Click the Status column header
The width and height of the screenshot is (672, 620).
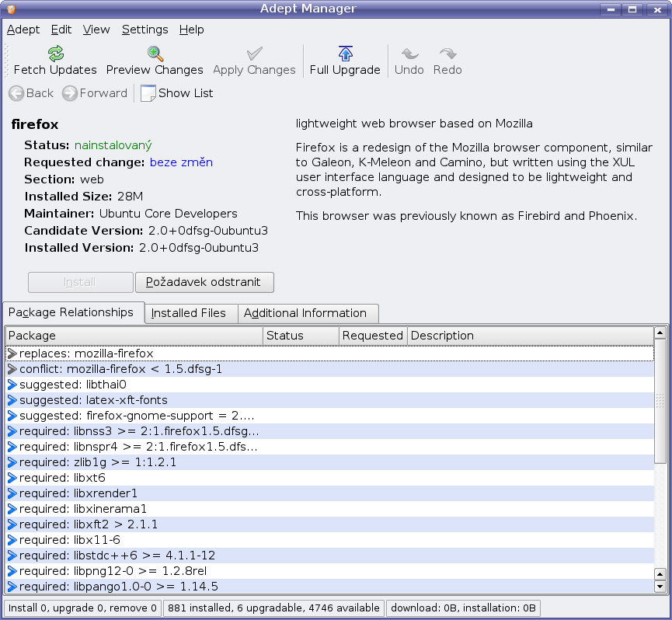tap(301, 336)
